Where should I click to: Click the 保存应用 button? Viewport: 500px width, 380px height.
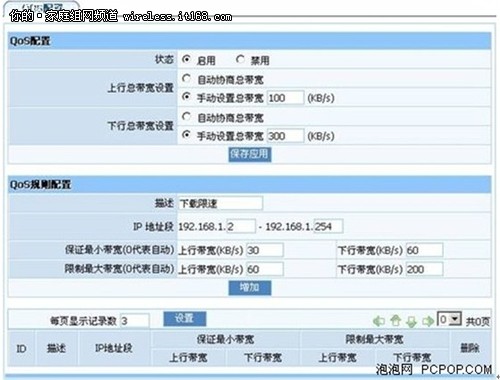coord(250,154)
